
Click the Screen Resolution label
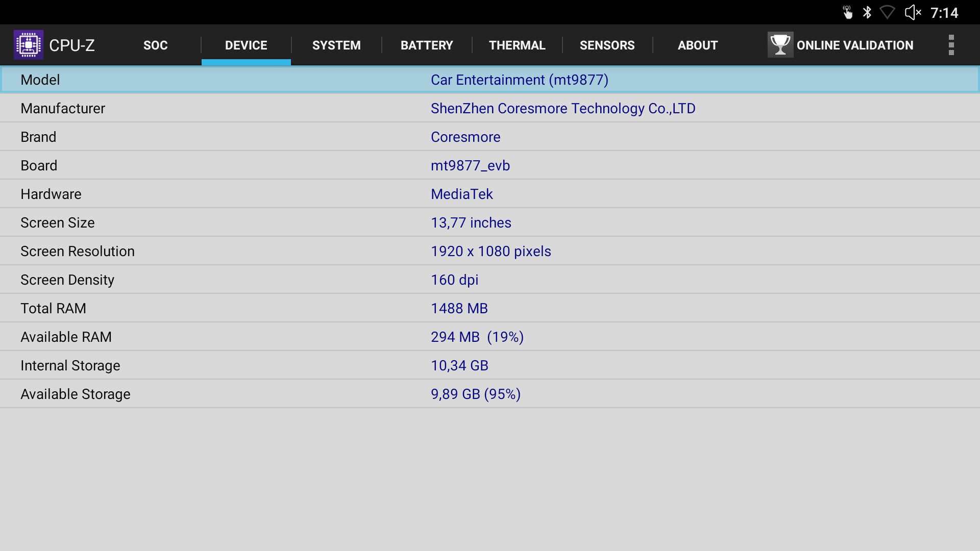(x=78, y=252)
